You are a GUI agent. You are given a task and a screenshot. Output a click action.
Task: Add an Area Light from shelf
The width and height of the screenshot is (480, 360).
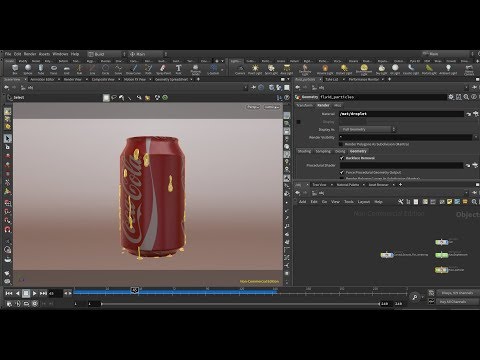tap(286, 69)
